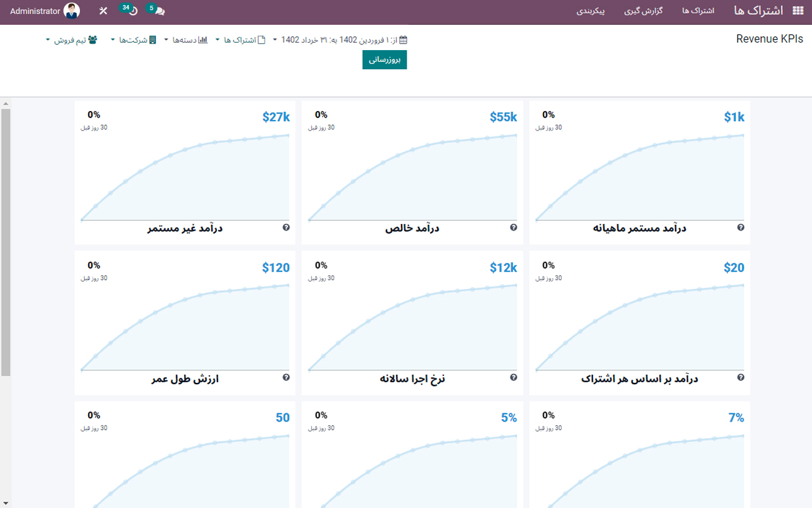
Task: Open the activities clock with 34 badge
Action: [129, 11]
